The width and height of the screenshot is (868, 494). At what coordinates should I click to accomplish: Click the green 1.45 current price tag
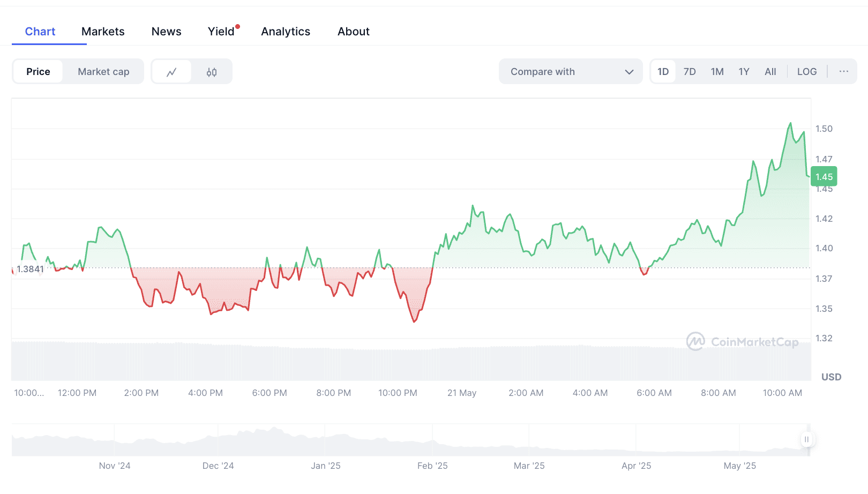tap(824, 176)
